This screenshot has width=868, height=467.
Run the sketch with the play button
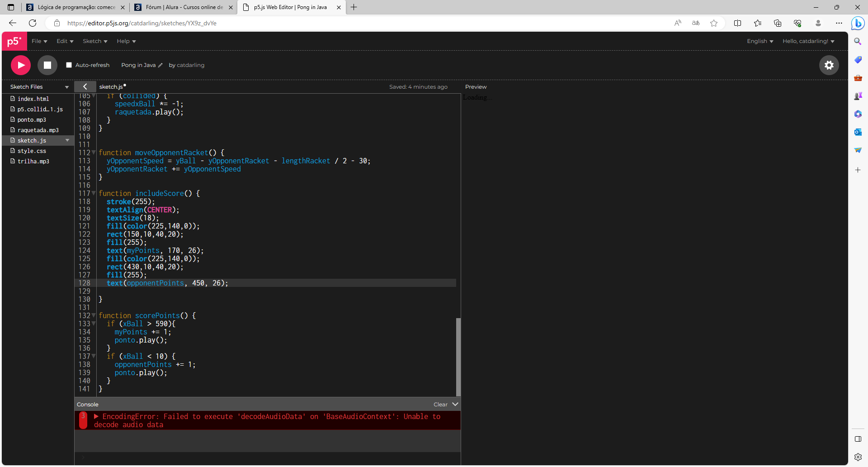point(21,65)
